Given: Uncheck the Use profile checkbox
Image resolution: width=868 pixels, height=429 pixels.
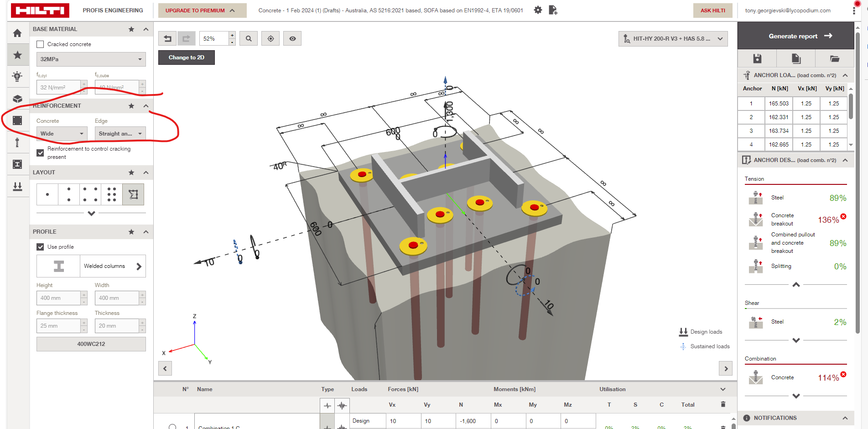Looking at the screenshot, I should click(40, 246).
